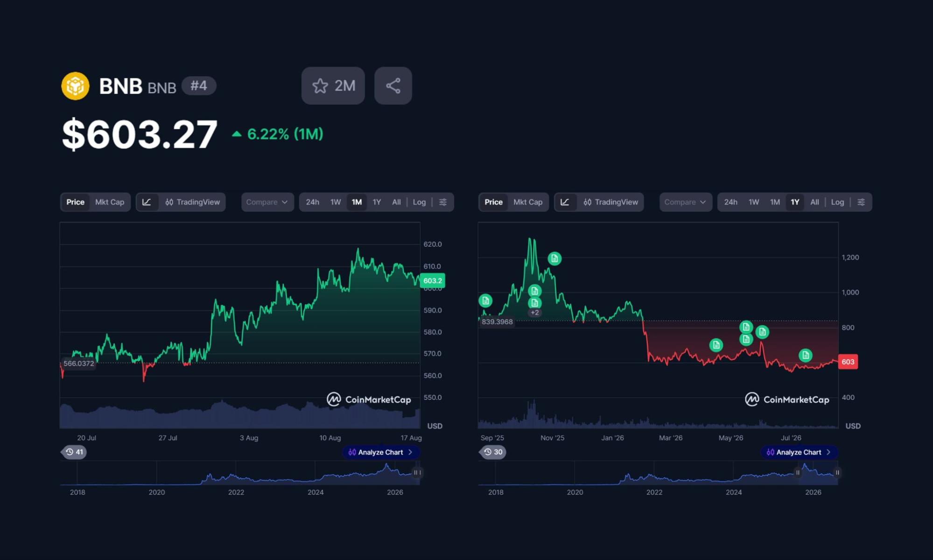Choose 1Y range on left chart
This screenshot has width=933, height=560.
point(377,202)
